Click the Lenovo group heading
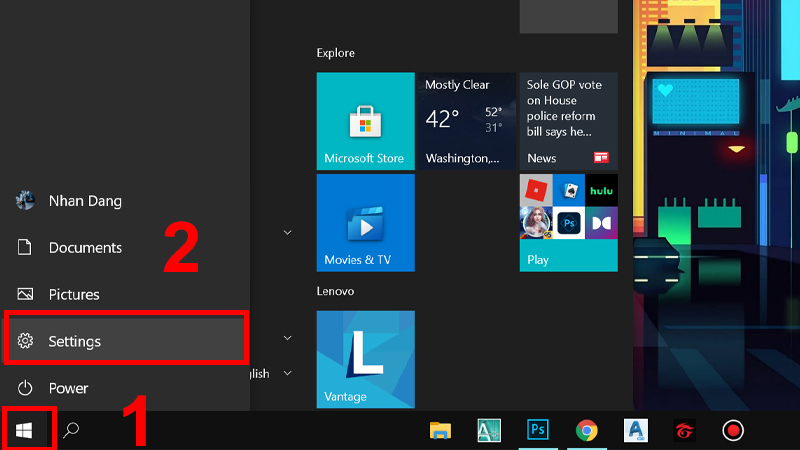The height and width of the screenshot is (450, 800). 335,291
